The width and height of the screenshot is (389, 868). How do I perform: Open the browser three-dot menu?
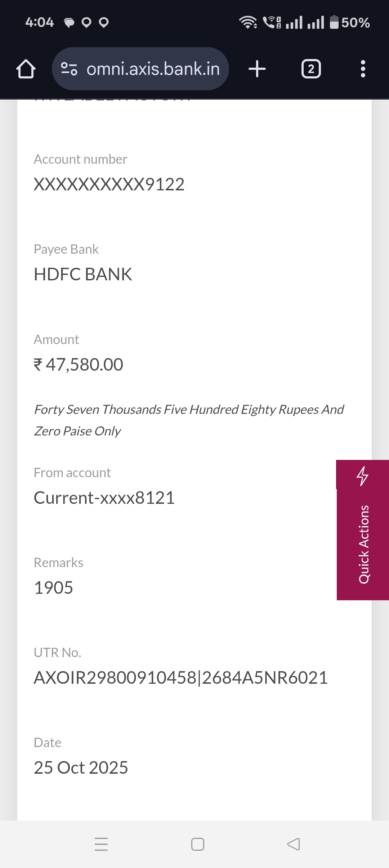point(363,69)
